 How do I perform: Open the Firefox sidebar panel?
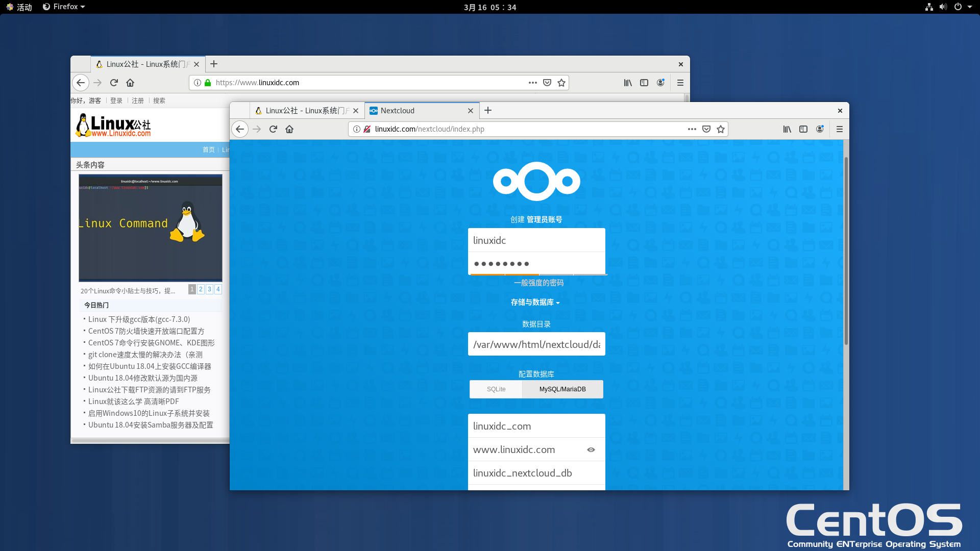pyautogui.click(x=803, y=129)
